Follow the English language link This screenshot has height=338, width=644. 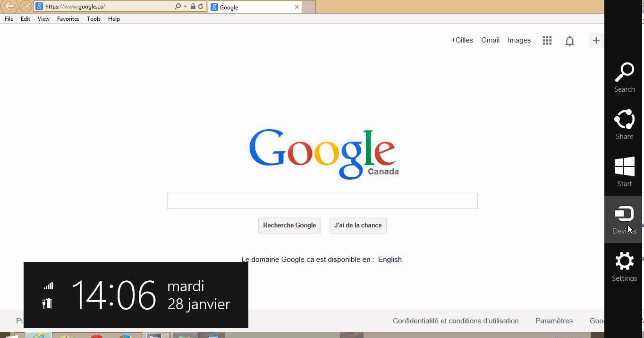point(390,260)
